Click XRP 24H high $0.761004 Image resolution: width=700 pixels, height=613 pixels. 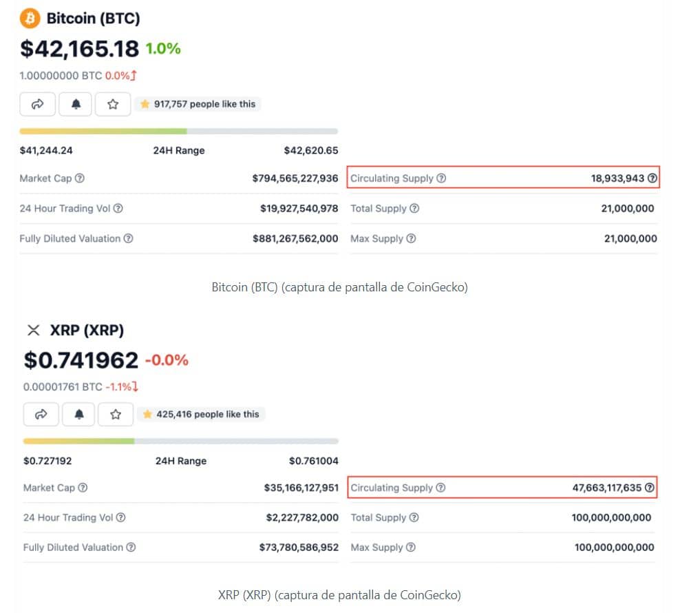pos(314,461)
